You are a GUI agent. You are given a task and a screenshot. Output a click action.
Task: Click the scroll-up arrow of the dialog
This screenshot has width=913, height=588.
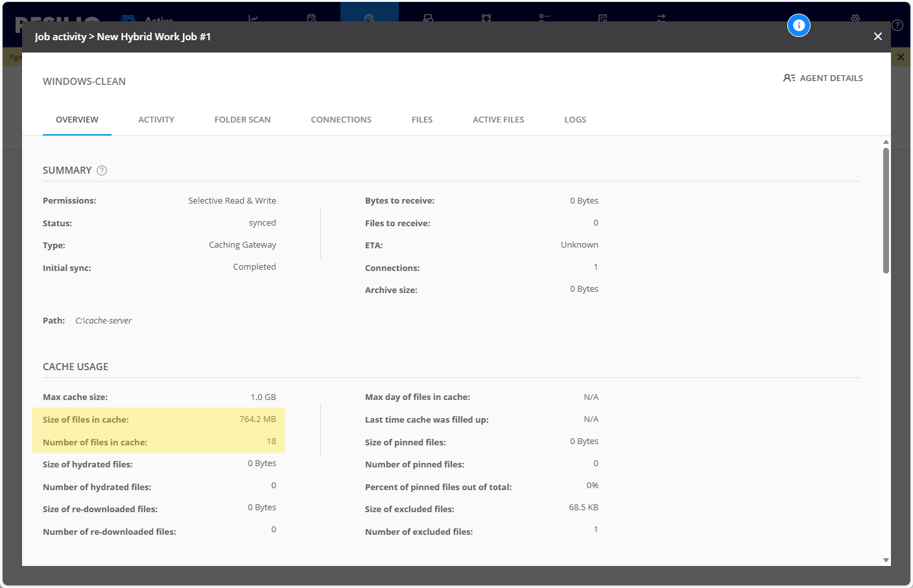pos(886,142)
